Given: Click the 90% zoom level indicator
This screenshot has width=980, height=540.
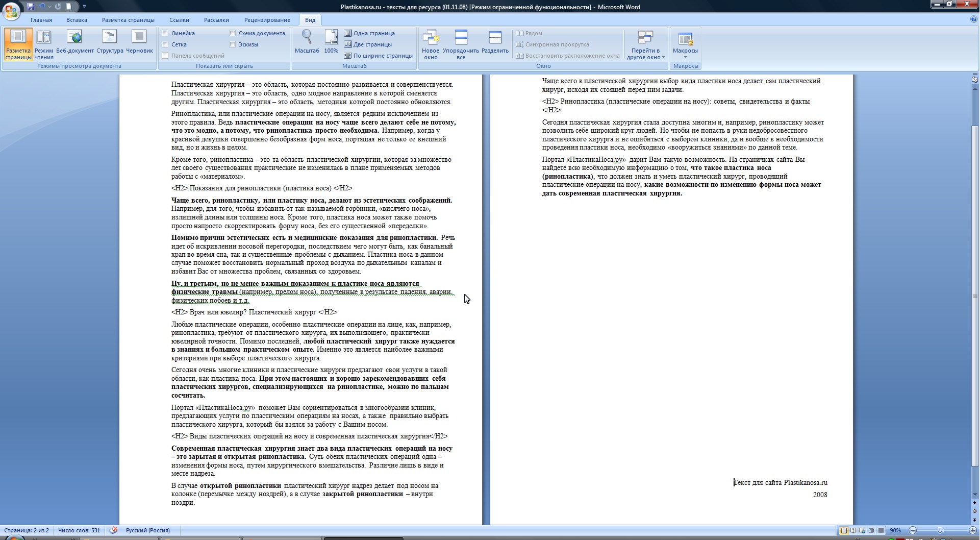Looking at the screenshot, I should click(x=895, y=530).
